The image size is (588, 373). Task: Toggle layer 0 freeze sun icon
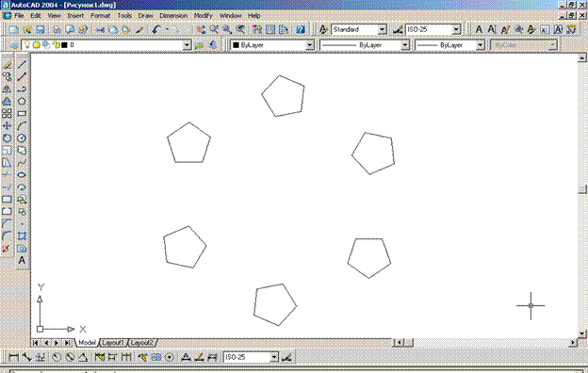[37, 45]
